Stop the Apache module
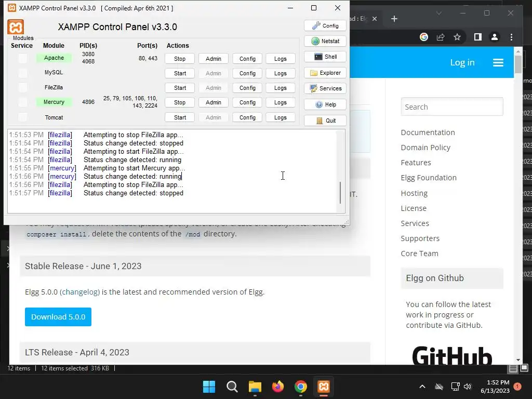The width and height of the screenshot is (532, 399). tap(180, 59)
